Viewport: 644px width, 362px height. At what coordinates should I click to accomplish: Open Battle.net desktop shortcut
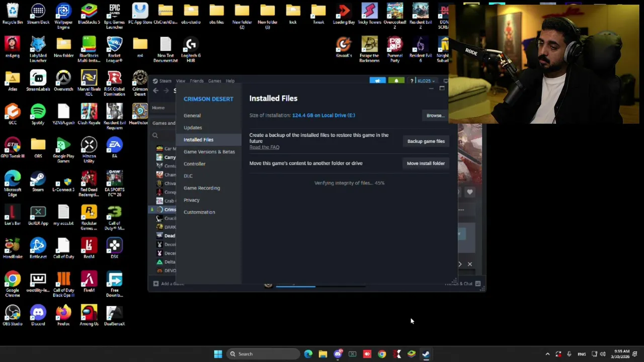click(x=38, y=248)
